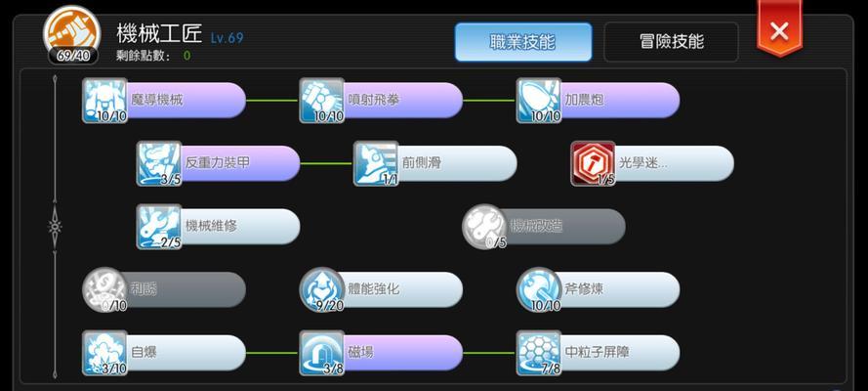Select the 磁場 skill name label
The width and height of the screenshot is (868, 391).
pos(361,352)
